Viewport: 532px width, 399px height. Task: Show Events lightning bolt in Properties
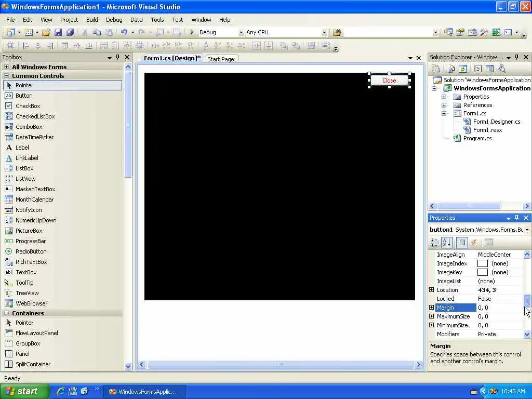[x=474, y=242]
